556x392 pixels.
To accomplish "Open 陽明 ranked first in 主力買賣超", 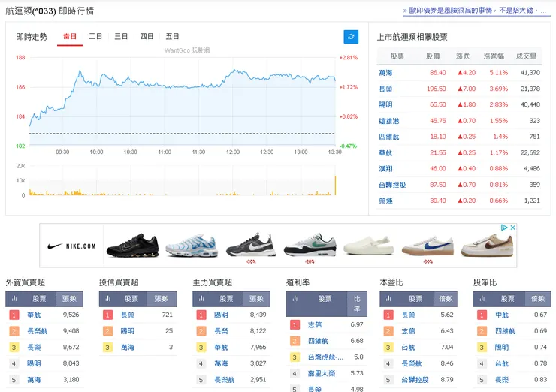I will [221, 315].
